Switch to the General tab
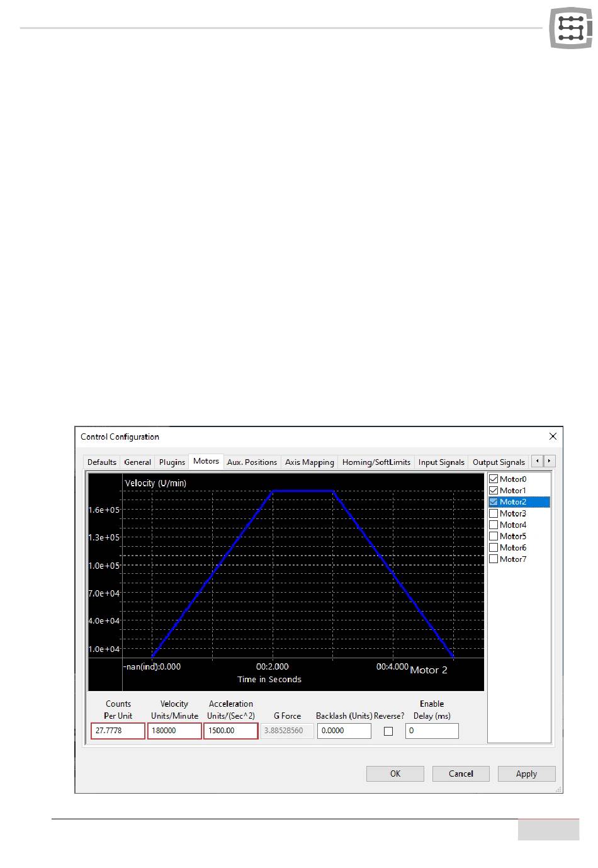 click(137, 462)
